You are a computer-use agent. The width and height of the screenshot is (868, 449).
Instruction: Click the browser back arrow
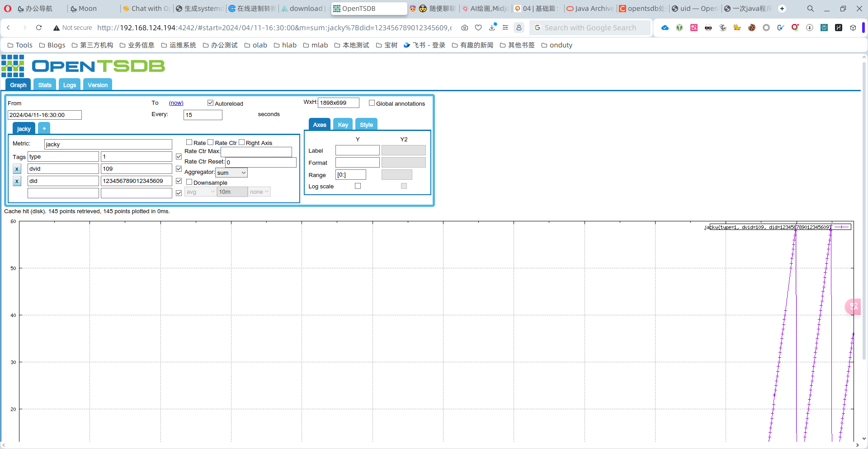(9, 28)
